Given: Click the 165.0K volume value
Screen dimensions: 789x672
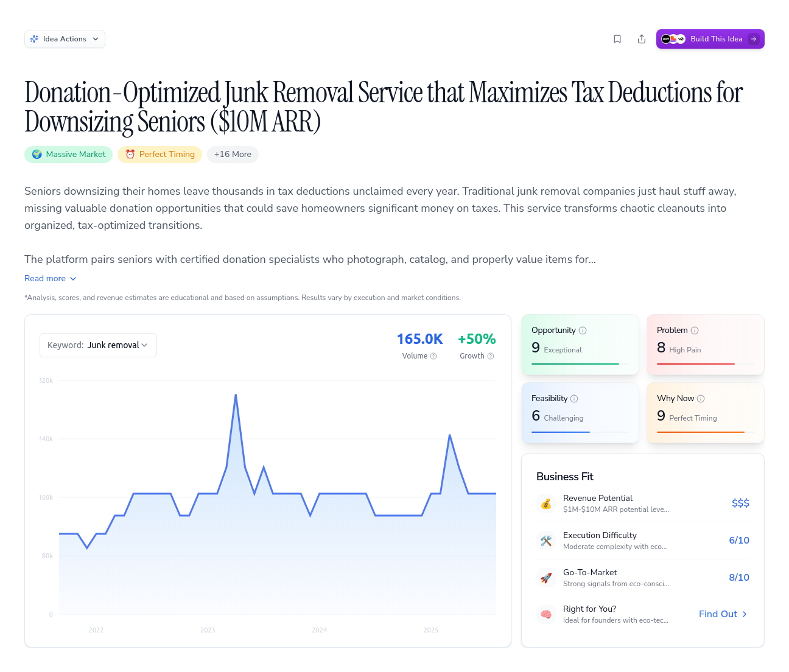Looking at the screenshot, I should (420, 339).
